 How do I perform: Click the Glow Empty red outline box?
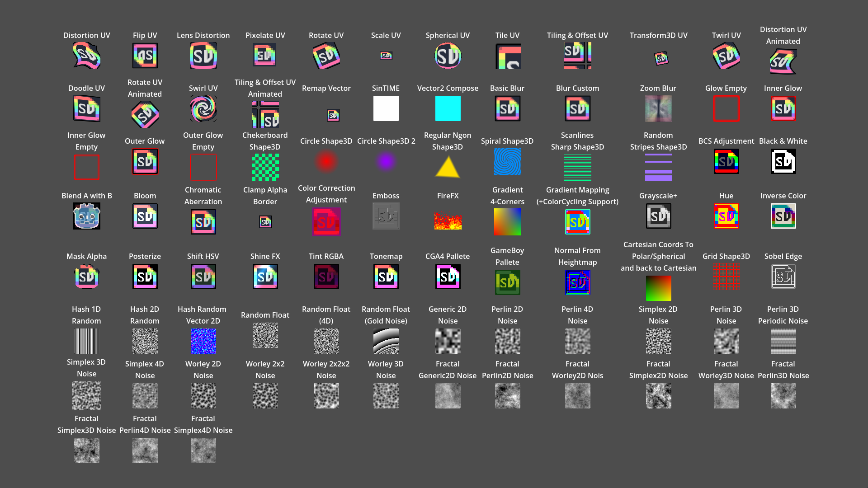point(726,108)
